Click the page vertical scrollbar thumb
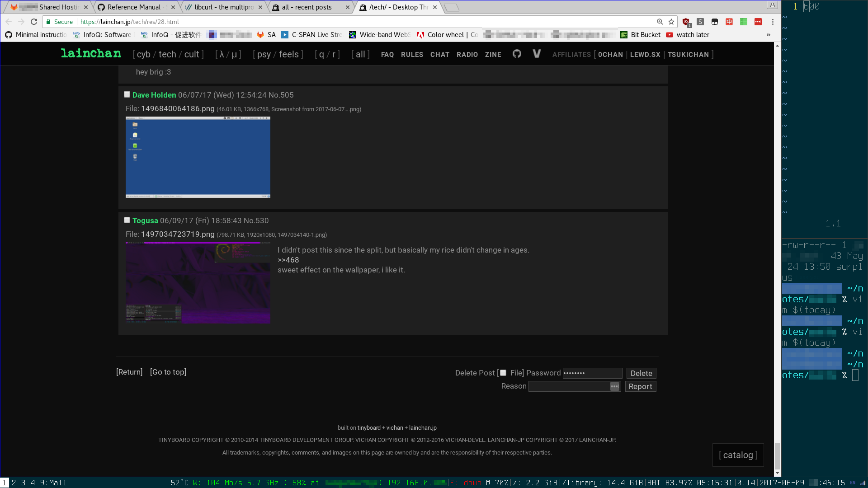This screenshot has width=868, height=488. coord(777,456)
